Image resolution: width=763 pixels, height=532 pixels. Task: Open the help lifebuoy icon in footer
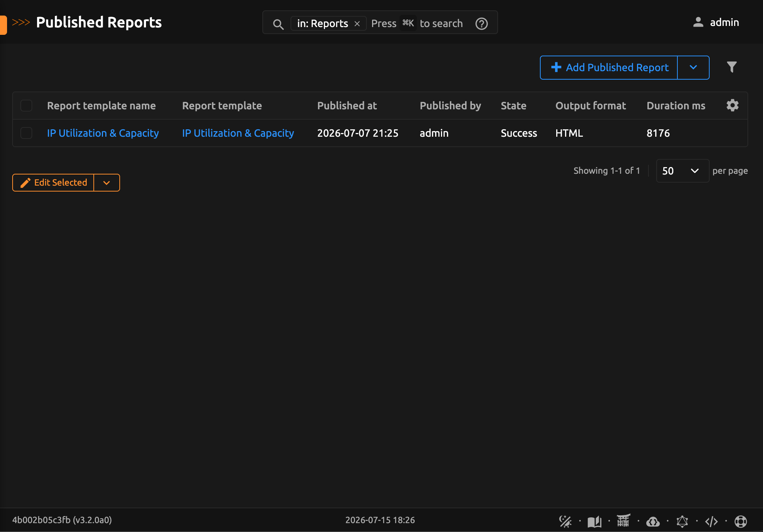(x=741, y=521)
